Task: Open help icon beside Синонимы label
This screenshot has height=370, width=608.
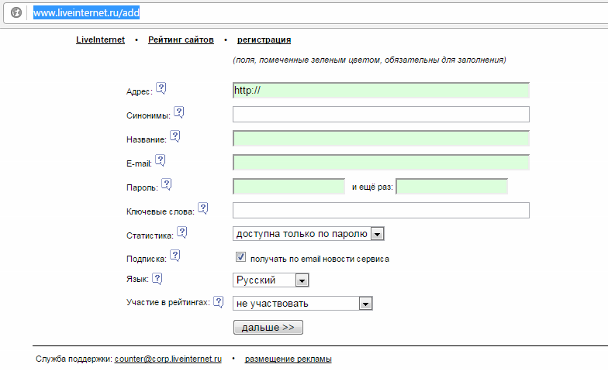Action: (179, 112)
